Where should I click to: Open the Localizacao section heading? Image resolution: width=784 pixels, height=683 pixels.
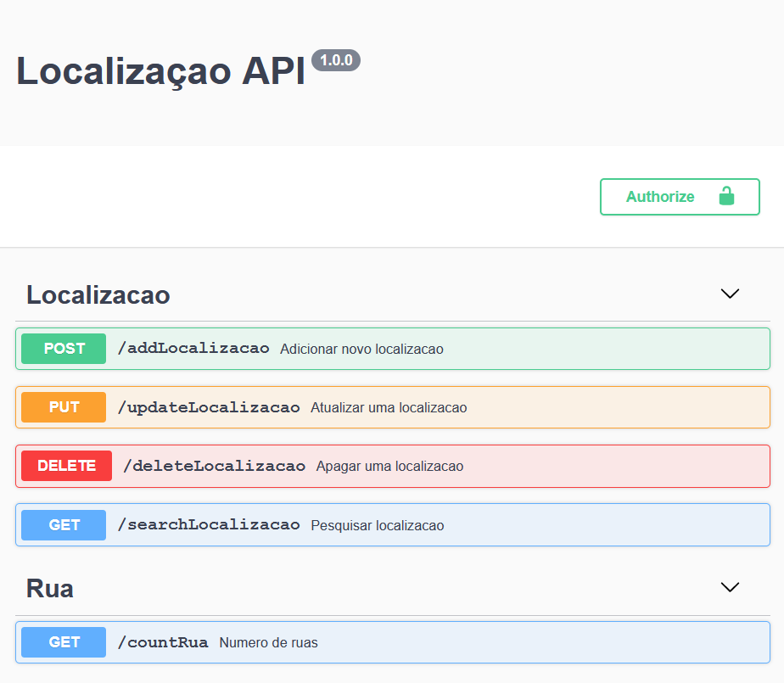coord(98,295)
